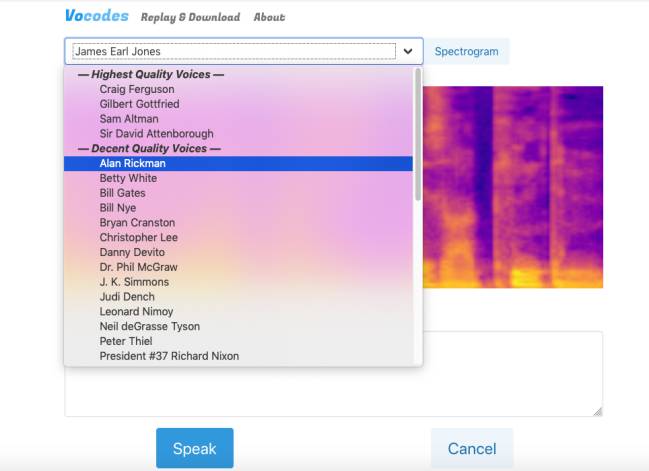The image size is (649, 471).
Task: Open the Replay & Download page
Action: tap(190, 17)
